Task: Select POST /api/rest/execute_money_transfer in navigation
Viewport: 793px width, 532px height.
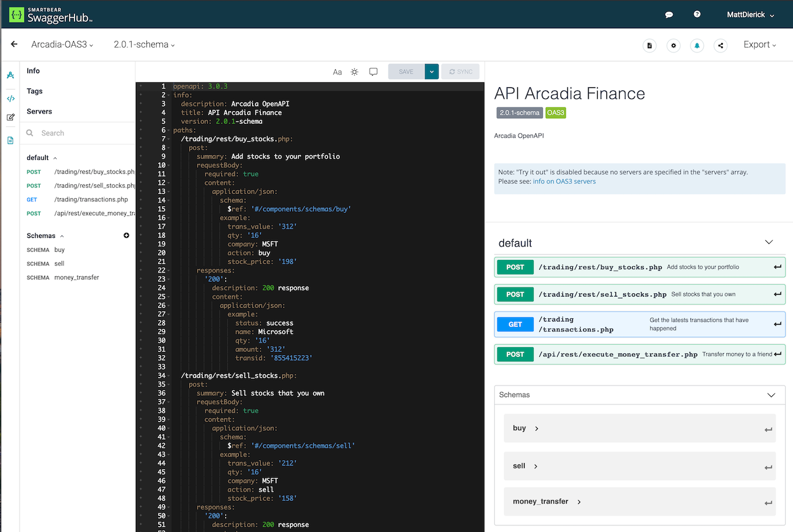Action: point(80,214)
